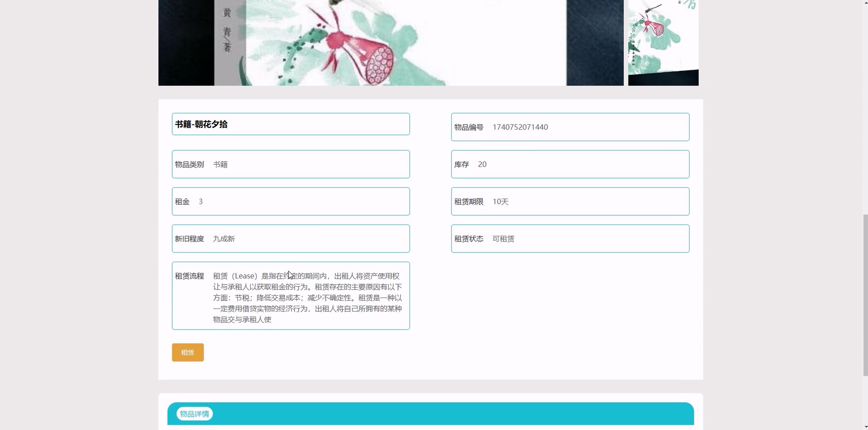This screenshot has height=430, width=868.
Task: Click the large book cover image
Action: click(x=390, y=42)
